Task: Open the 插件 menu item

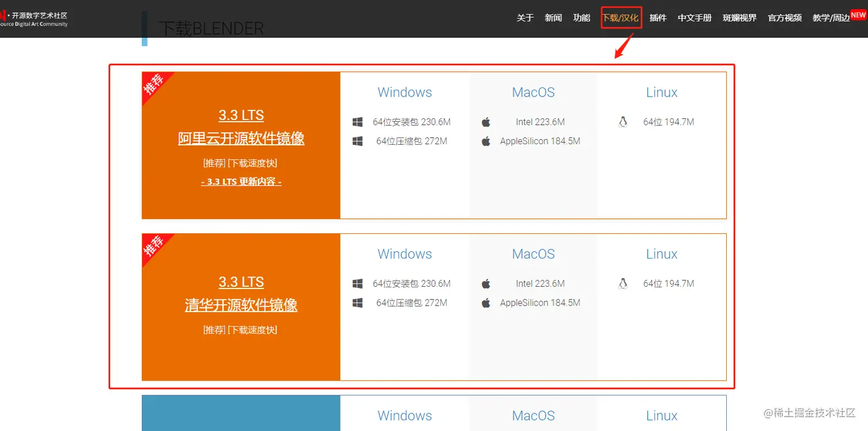Action: tap(658, 18)
